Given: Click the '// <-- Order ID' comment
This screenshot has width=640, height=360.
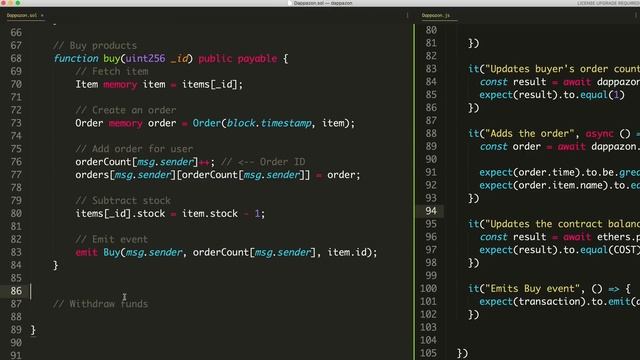Looking at the screenshot, I should point(263,162).
